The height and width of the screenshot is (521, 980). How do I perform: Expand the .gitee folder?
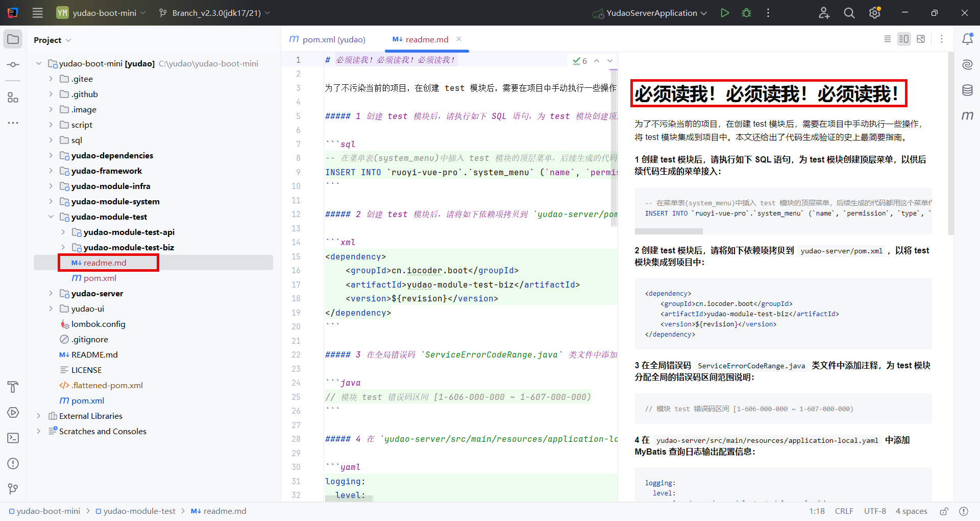pyautogui.click(x=51, y=79)
